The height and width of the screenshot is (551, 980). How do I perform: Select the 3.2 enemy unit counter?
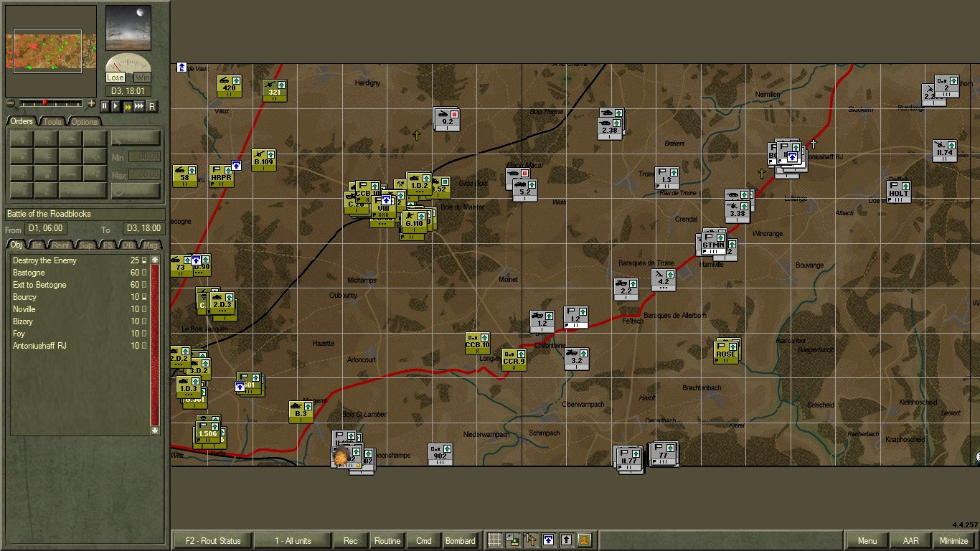pos(577,359)
